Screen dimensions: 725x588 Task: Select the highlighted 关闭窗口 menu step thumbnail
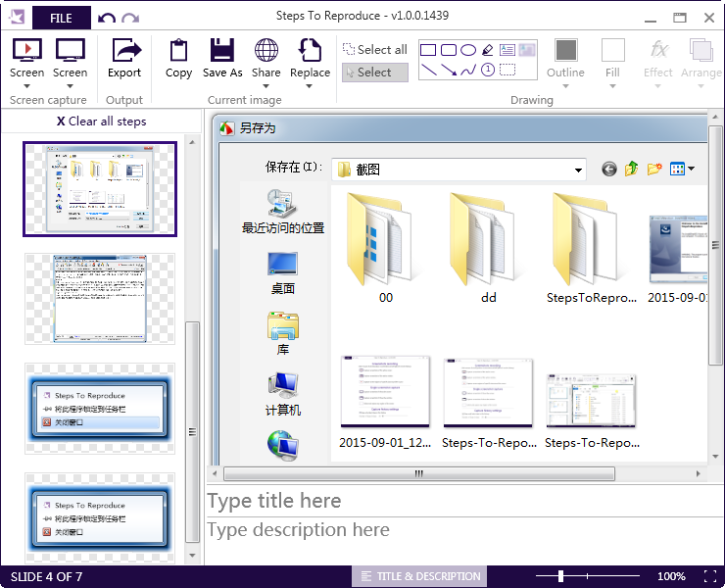click(100, 409)
